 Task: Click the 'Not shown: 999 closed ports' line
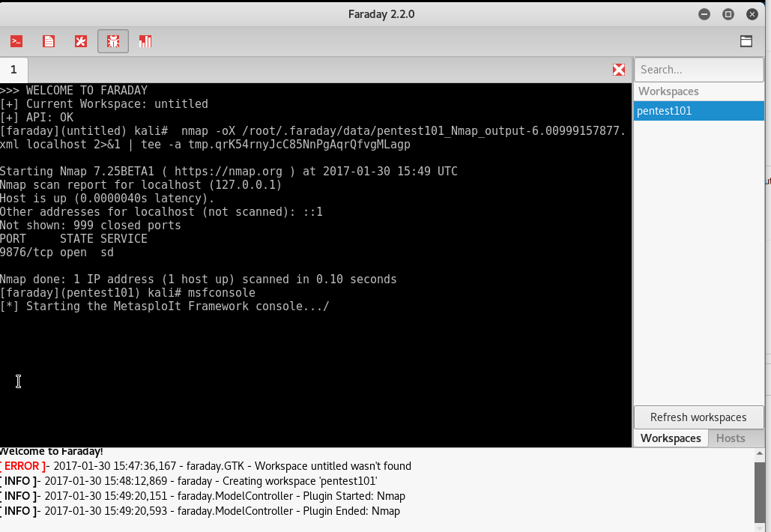[91, 226]
